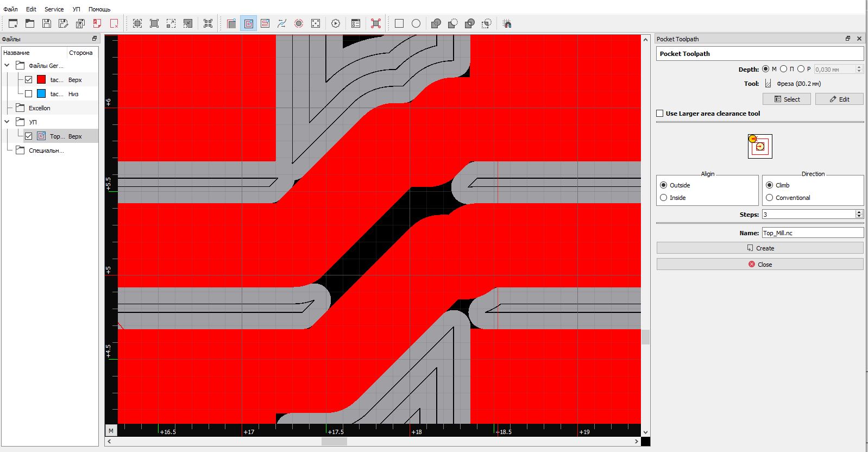
Task: Check the blue Низ layer checkbox
Action: (x=29, y=94)
